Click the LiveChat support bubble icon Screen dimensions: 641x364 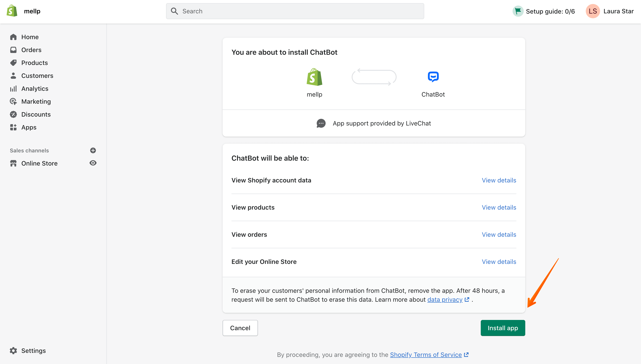tap(321, 123)
